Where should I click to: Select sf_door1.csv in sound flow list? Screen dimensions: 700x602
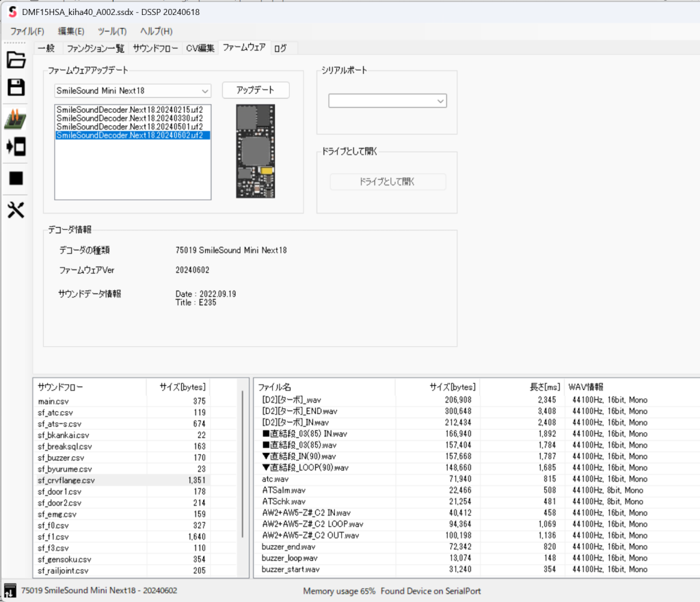coord(59,492)
